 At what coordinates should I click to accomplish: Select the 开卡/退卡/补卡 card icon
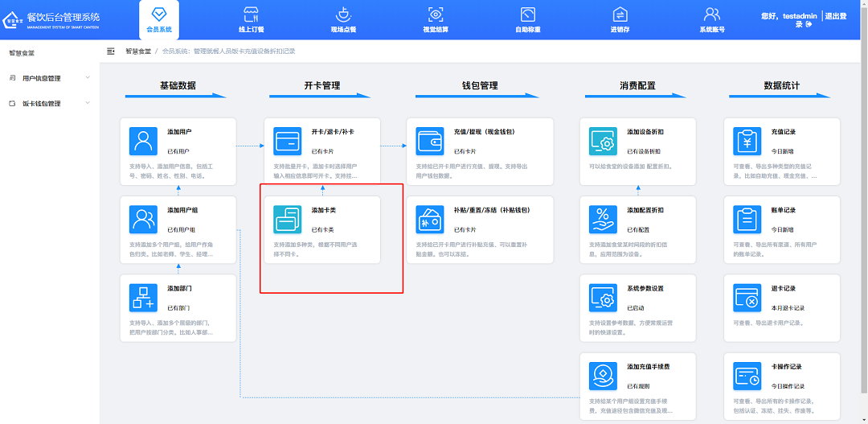point(288,141)
